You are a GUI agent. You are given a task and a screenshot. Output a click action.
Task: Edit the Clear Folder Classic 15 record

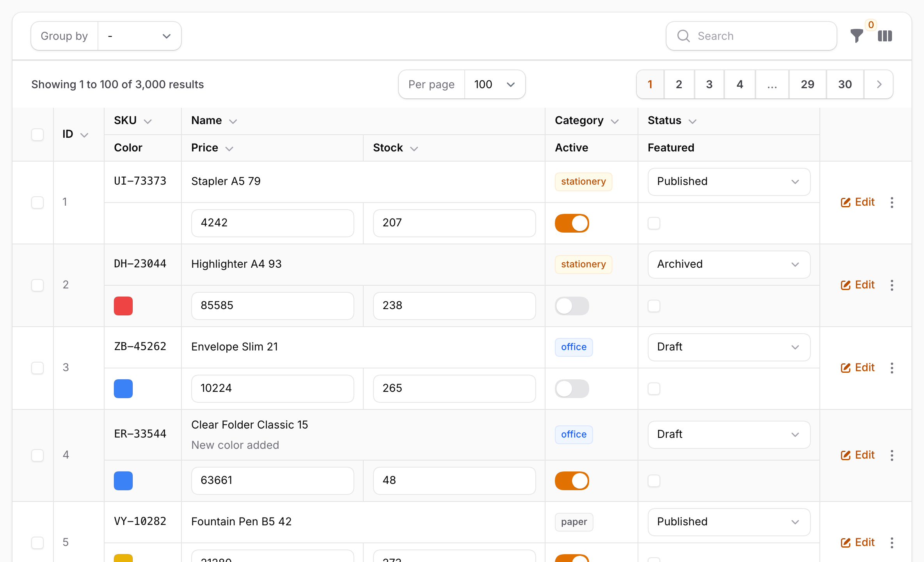[858, 455]
